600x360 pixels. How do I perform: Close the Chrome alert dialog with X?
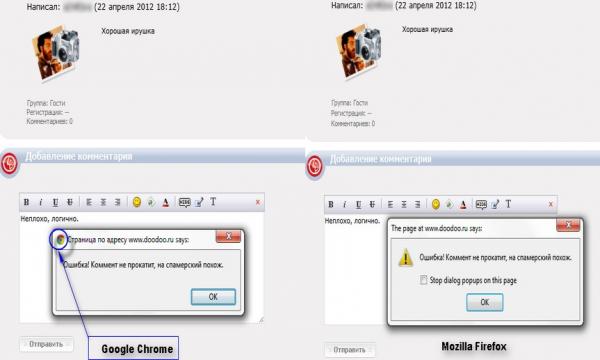[x=228, y=236]
